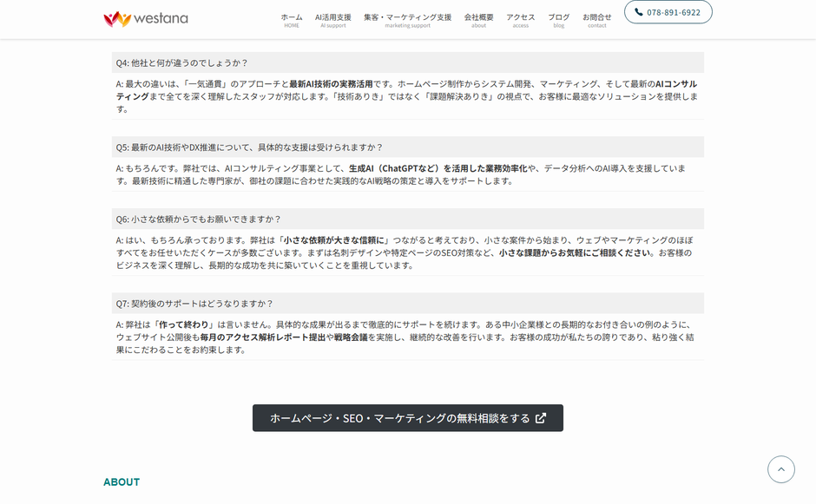Screen dimensions: 816x504
Task: Click the bold text 戦略会議
Action: 351,337
